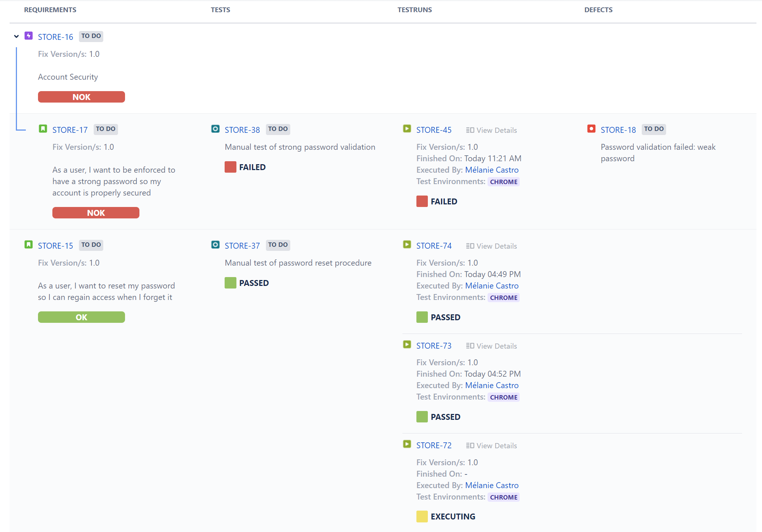This screenshot has width=762, height=532.
Task: Collapse the STORE-16 epic row
Action: [x=16, y=37]
